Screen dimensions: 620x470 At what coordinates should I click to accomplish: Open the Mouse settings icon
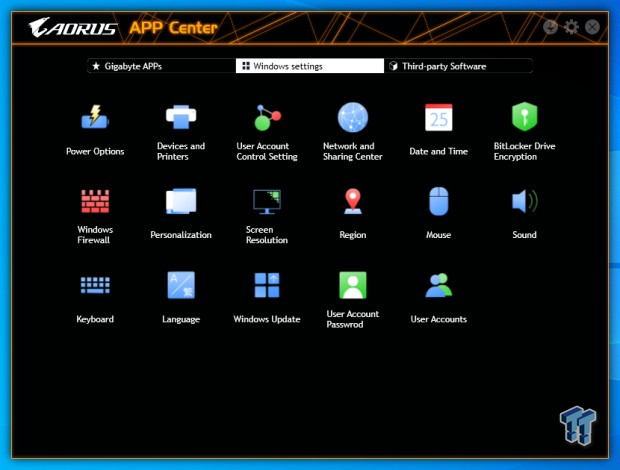pyautogui.click(x=439, y=201)
